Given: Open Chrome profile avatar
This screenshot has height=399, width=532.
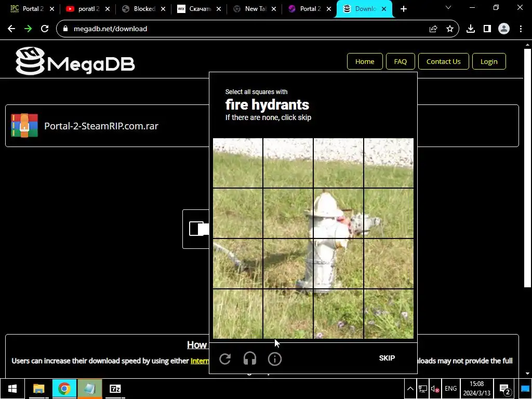Looking at the screenshot, I should 504,29.
